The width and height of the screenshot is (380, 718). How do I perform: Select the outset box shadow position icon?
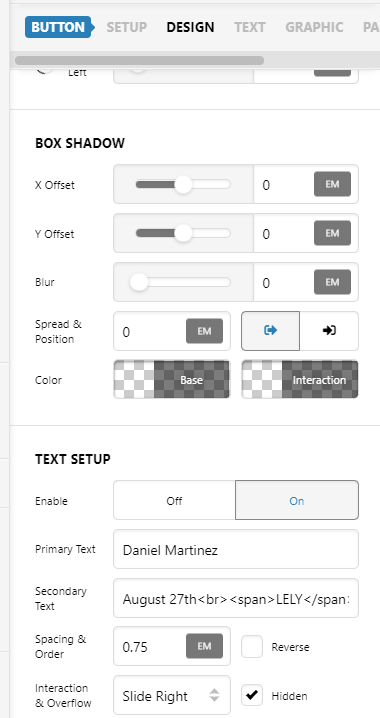coord(271,331)
